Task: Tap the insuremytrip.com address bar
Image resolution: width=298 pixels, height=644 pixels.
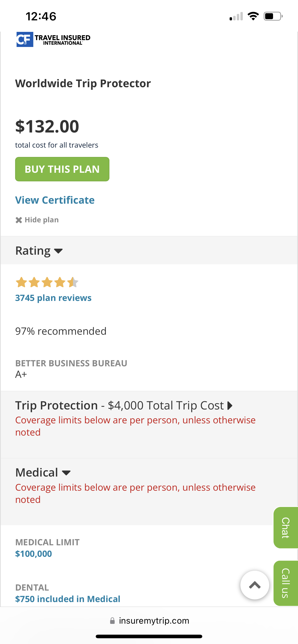Action: pos(149,621)
